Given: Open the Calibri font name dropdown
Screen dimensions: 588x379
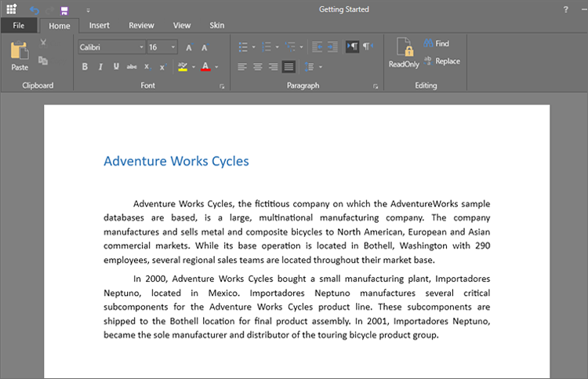Looking at the screenshot, I should 142,47.
